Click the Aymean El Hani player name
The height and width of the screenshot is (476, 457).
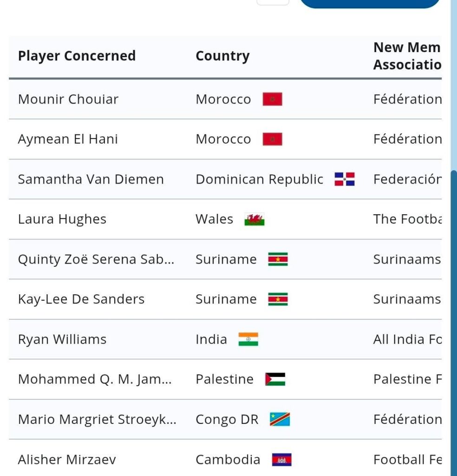click(68, 139)
